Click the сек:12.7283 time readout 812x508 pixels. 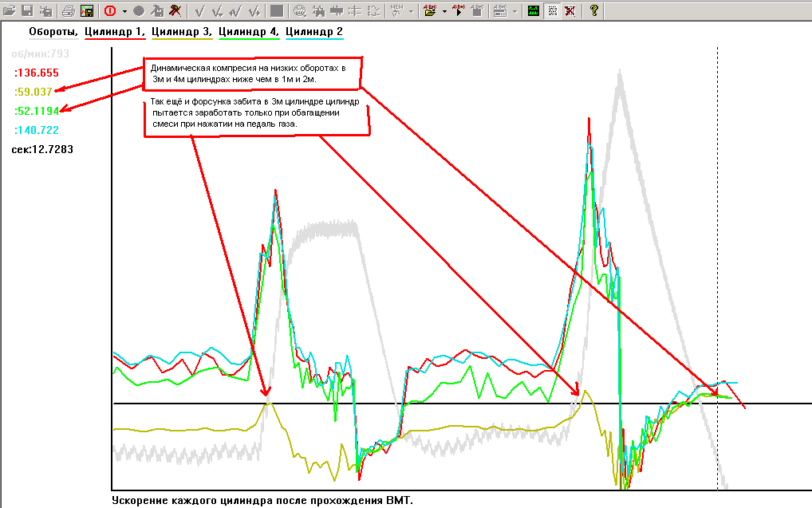coord(42,150)
